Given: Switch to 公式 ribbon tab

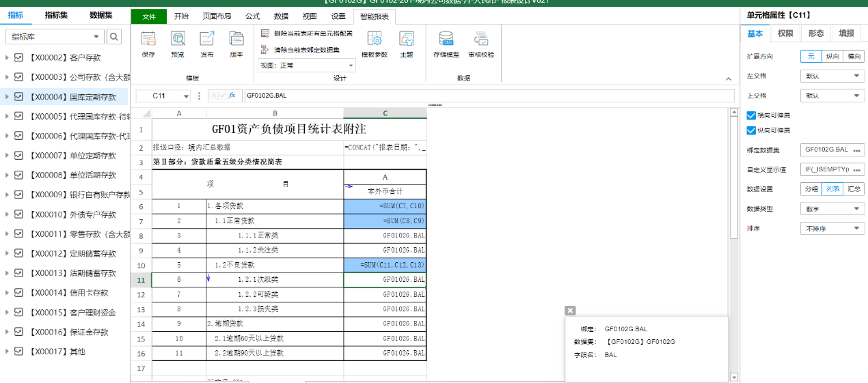Looking at the screenshot, I should (x=252, y=16).
